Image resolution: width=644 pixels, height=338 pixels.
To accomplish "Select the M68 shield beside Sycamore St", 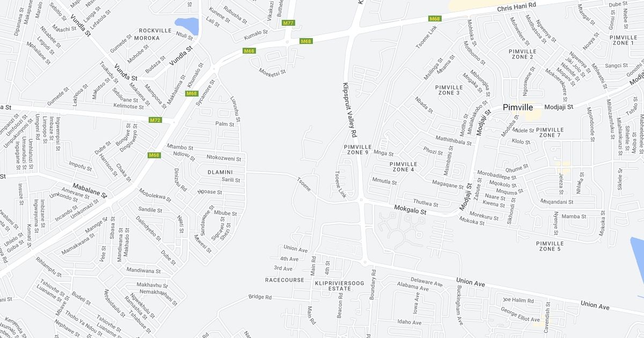I will point(192,93).
